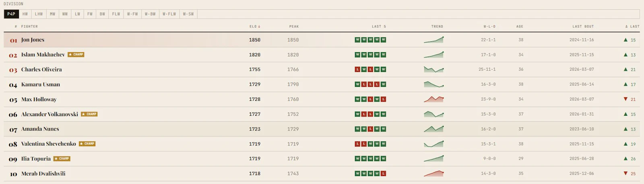The image size is (644, 184).
Task: Open Jon Jones fighter profile
Action: [33, 40]
